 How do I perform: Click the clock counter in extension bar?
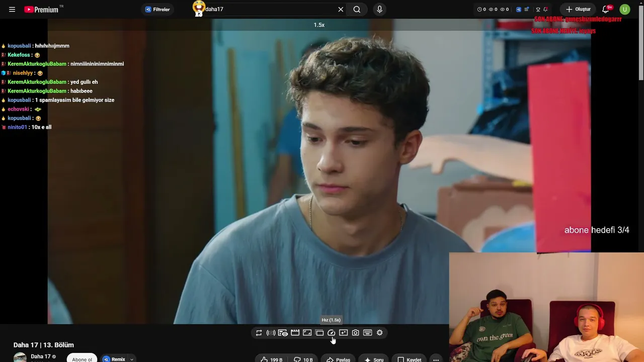pos(481,10)
